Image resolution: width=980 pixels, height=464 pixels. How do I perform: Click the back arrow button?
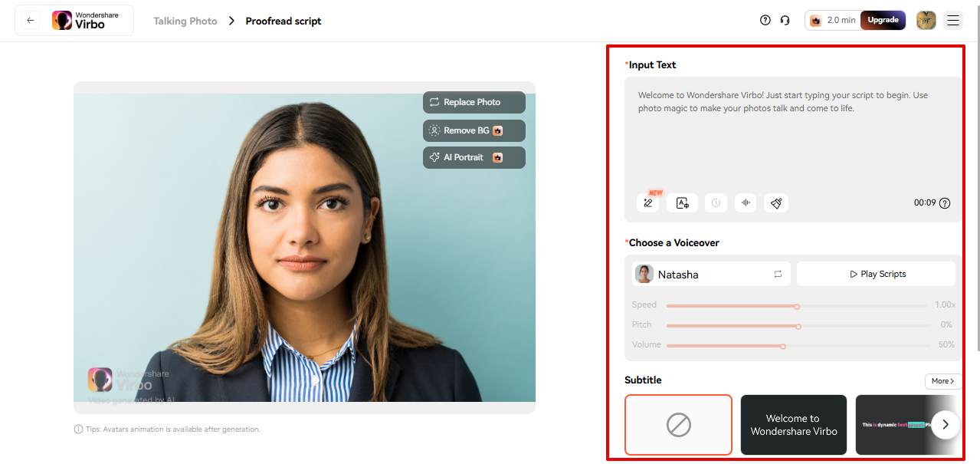tap(31, 21)
